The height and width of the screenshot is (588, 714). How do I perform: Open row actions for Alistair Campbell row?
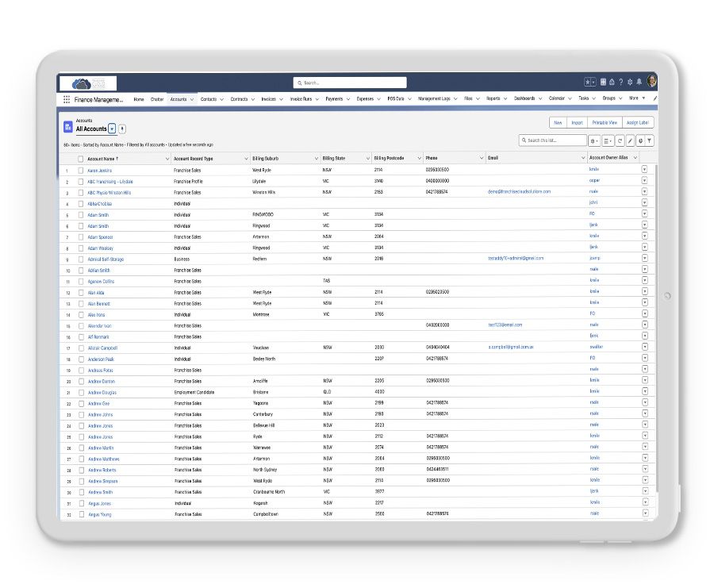coord(644,347)
